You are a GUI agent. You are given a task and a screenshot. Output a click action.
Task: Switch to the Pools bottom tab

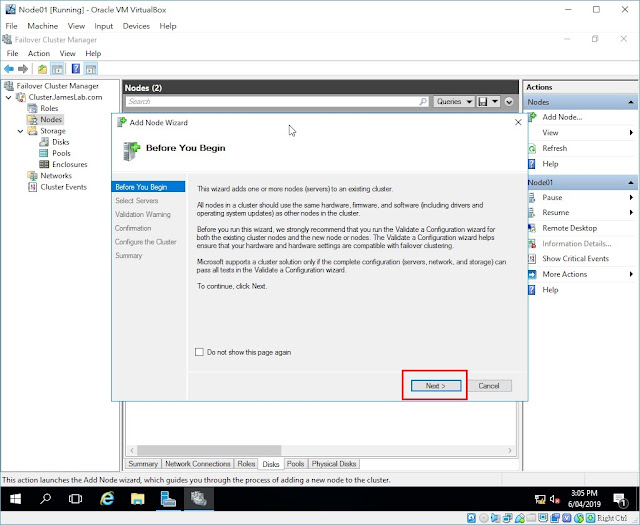295,464
